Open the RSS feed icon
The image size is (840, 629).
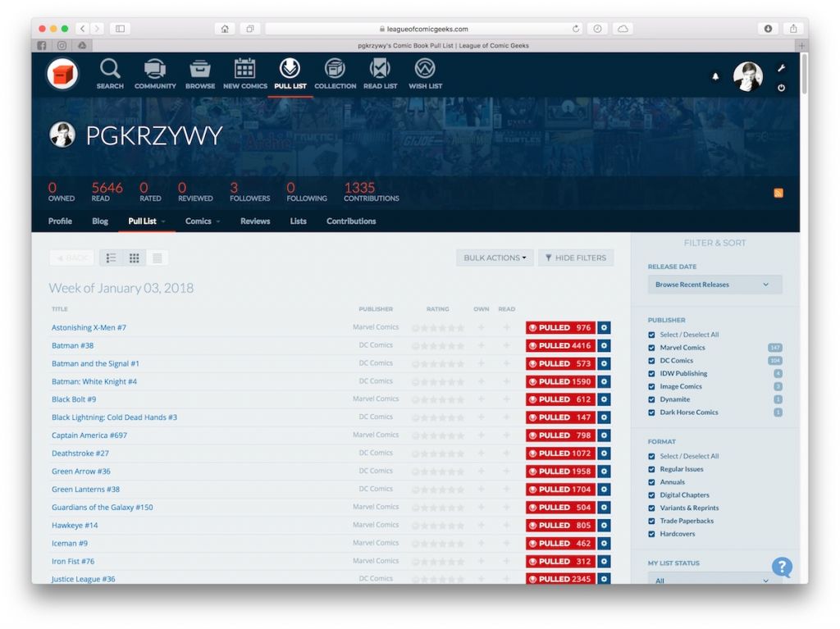click(x=778, y=193)
